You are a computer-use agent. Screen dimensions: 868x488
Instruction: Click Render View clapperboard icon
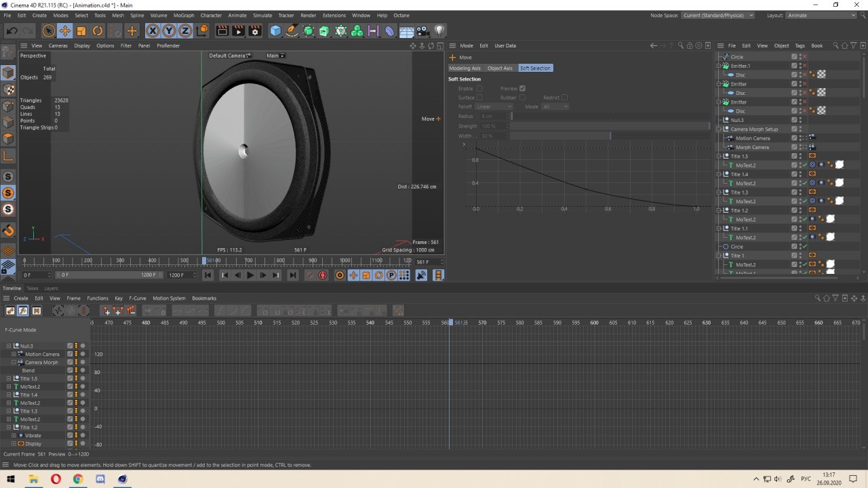tap(222, 30)
